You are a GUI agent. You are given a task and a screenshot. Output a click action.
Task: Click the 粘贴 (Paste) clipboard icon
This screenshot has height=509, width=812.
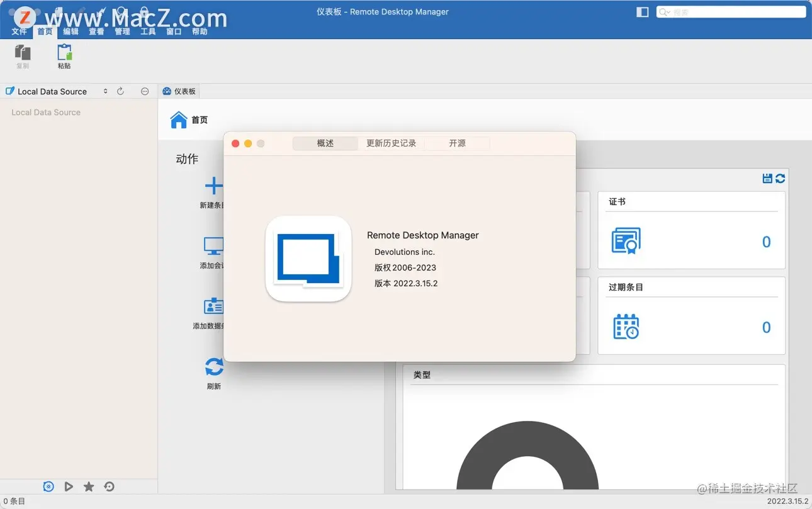[x=64, y=52]
